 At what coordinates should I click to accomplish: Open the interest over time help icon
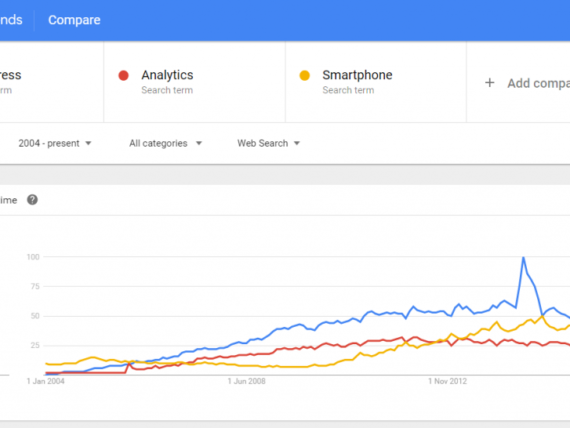tap(32, 200)
